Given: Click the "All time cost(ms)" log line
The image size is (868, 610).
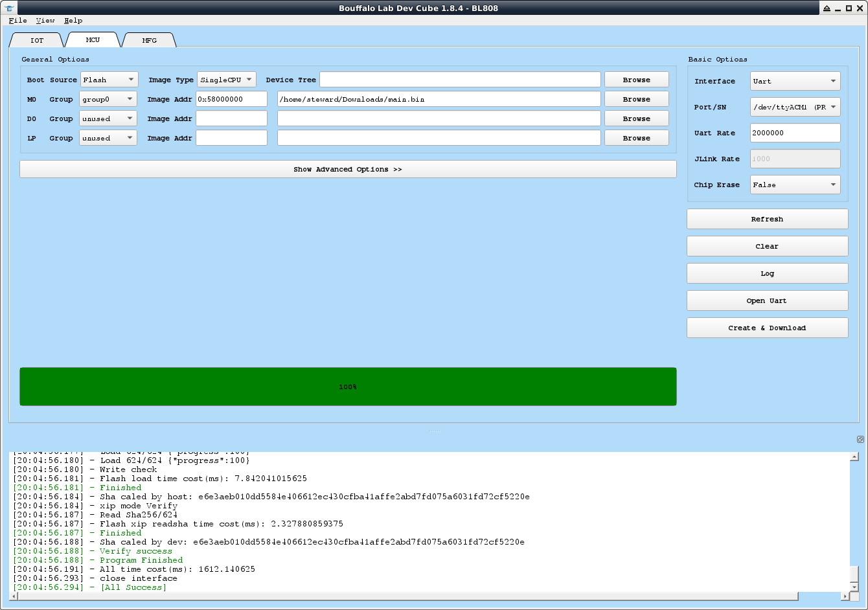Looking at the screenshot, I should pos(134,569).
